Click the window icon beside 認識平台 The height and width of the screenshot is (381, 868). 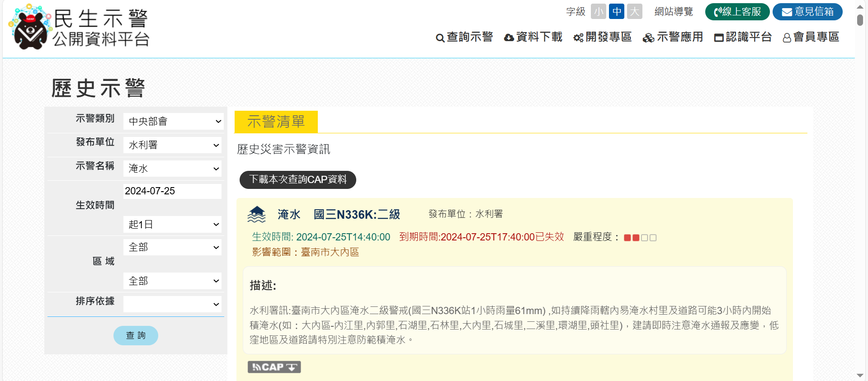point(719,38)
